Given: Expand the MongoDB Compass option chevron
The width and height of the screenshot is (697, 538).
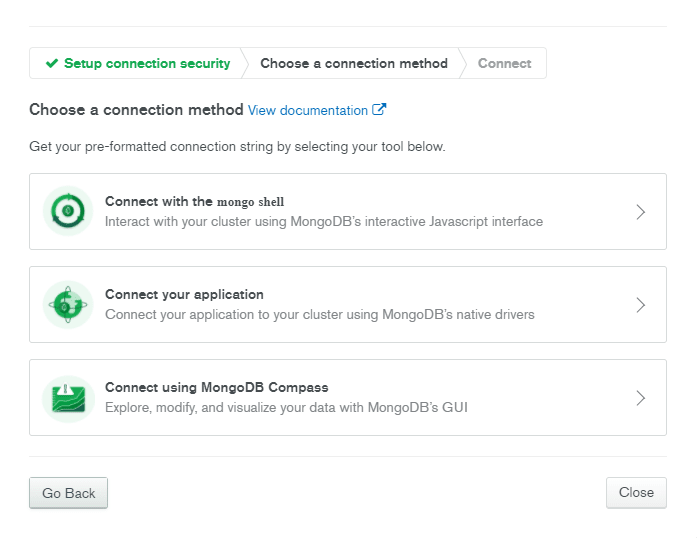Looking at the screenshot, I should click(640, 398).
